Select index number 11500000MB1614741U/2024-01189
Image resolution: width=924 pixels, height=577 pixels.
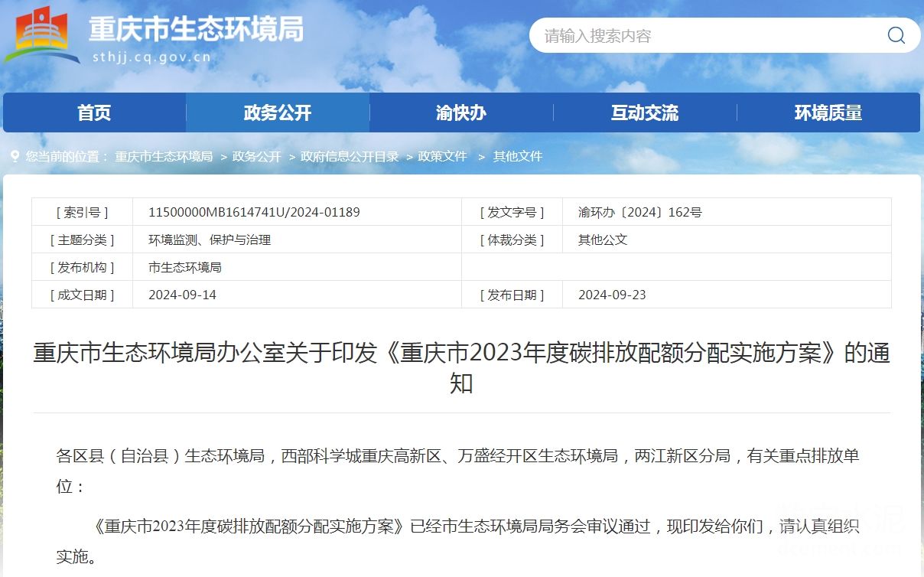[x=254, y=212]
